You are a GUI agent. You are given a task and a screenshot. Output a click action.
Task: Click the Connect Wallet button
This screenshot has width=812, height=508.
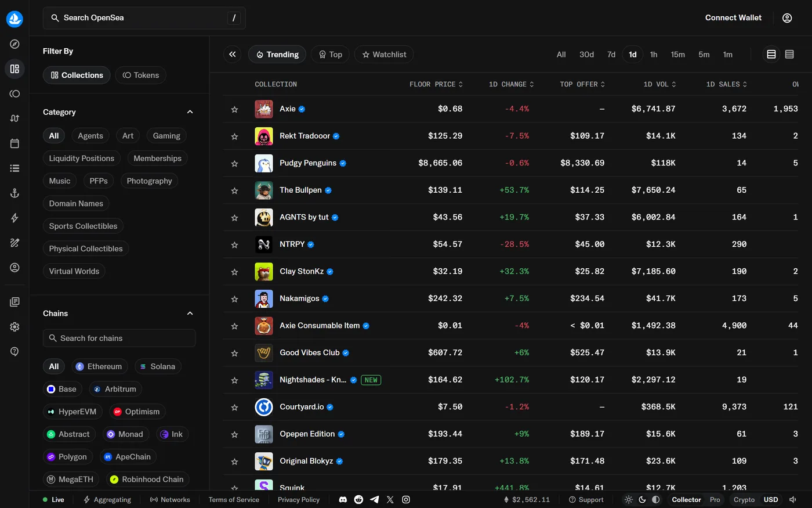(x=733, y=18)
